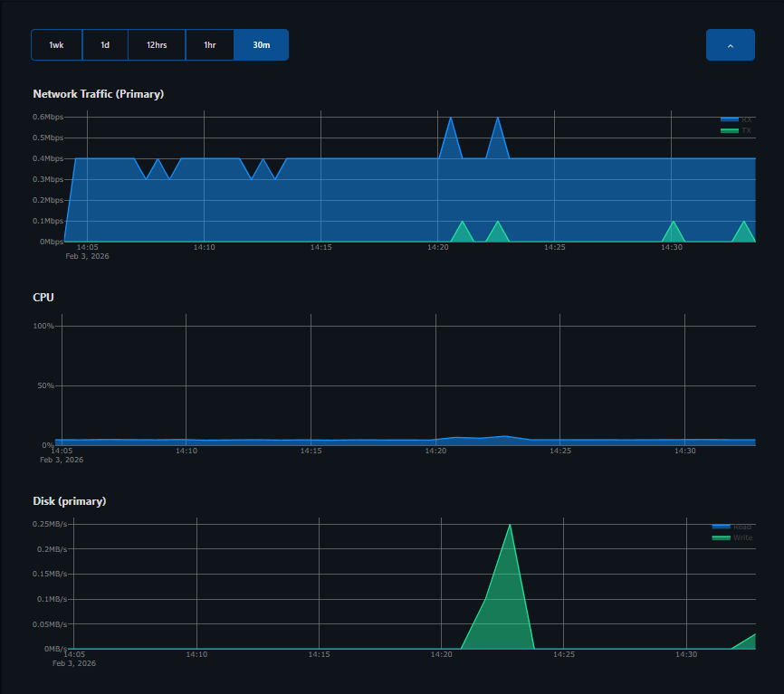Click the 14:20 label on network chart
The width and height of the screenshot is (784, 694).
point(437,247)
